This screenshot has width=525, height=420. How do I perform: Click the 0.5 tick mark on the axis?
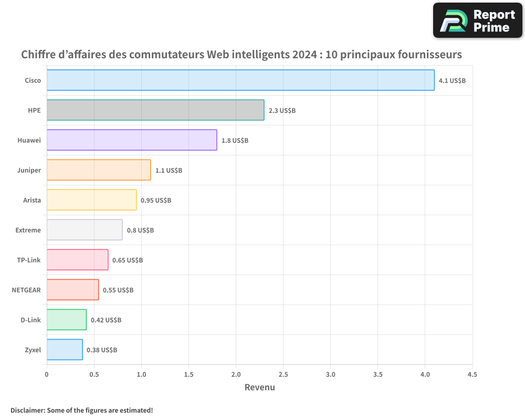(x=93, y=375)
